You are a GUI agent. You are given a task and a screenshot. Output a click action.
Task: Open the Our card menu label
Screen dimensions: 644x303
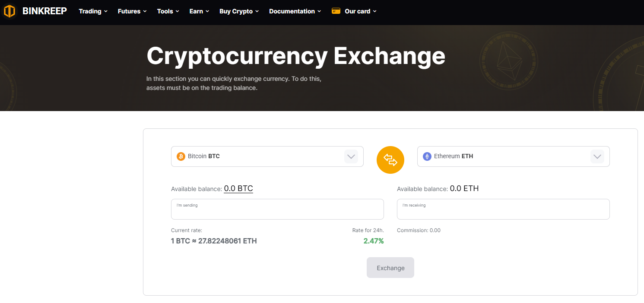point(360,11)
